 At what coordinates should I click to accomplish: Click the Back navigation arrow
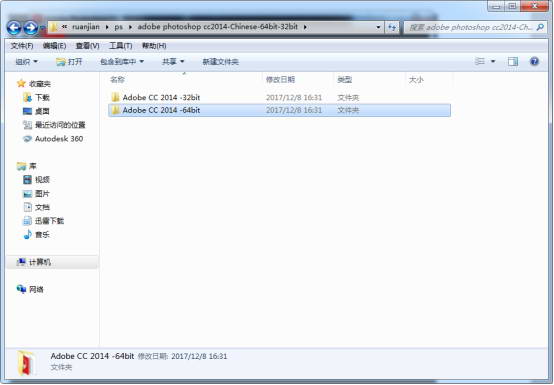tap(14, 28)
